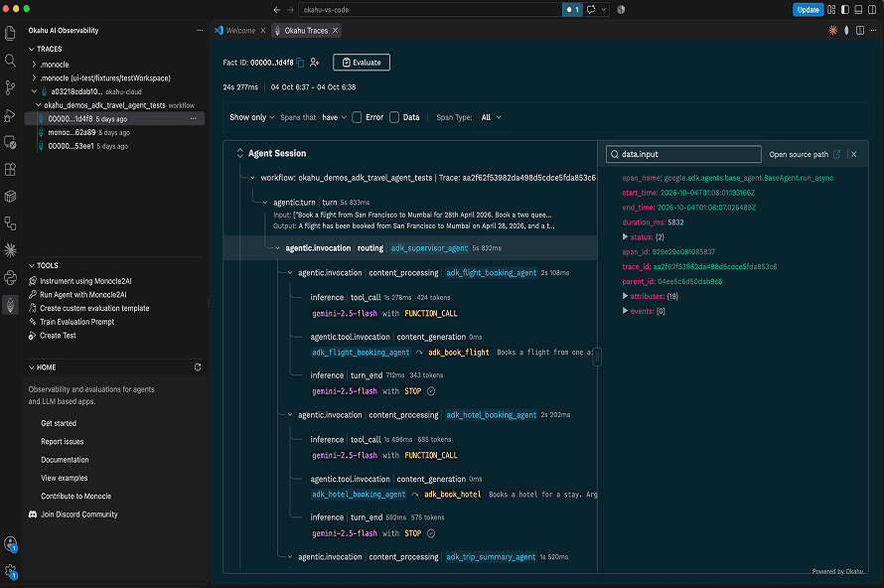Open Join Discord Community link

pyautogui.click(x=78, y=514)
